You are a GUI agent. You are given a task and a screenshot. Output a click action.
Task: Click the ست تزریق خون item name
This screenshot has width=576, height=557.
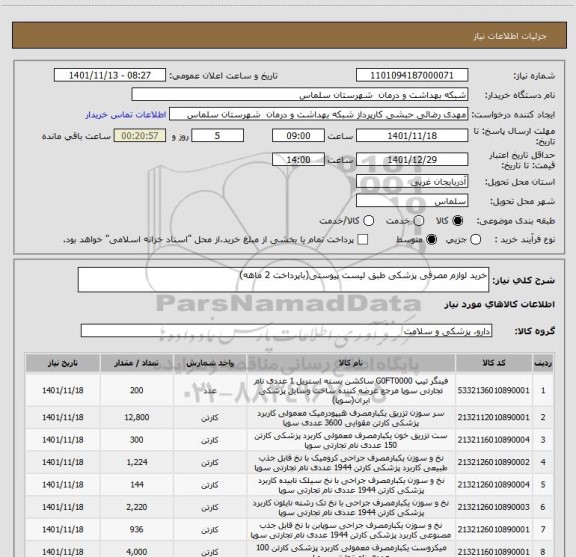tap(351, 440)
